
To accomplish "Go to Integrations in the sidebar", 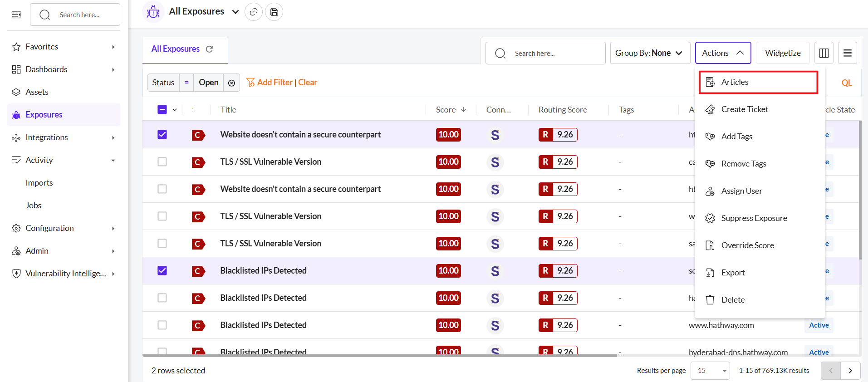I will click(64, 137).
